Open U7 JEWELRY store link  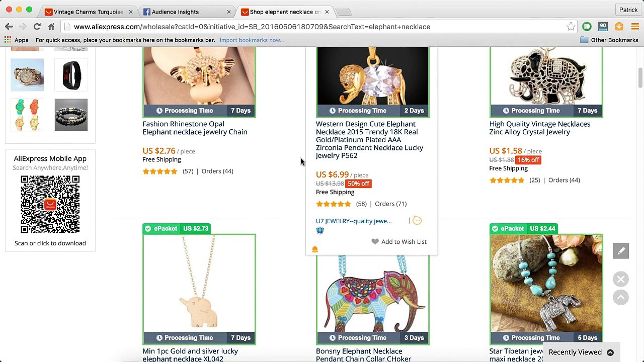(354, 221)
